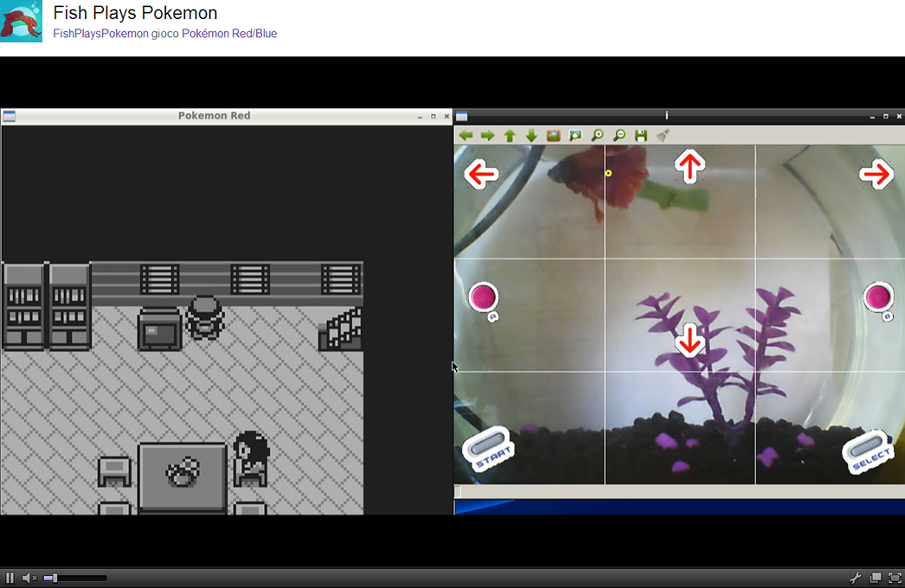Viewport: 905px width, 588px height.
Task: Click the volume slider handle
Action: [55, 578]
